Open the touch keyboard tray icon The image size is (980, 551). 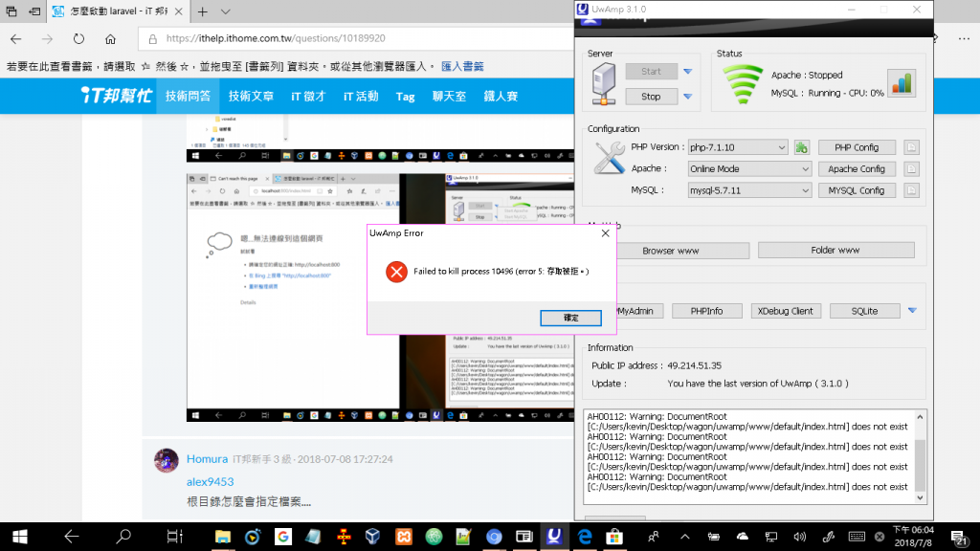click(857, 537)
